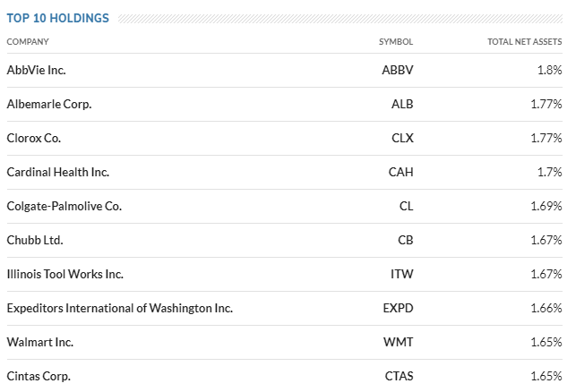Click the Total Net Assets column header
Viewport: 576px width, 392px height.
point(525,42)
